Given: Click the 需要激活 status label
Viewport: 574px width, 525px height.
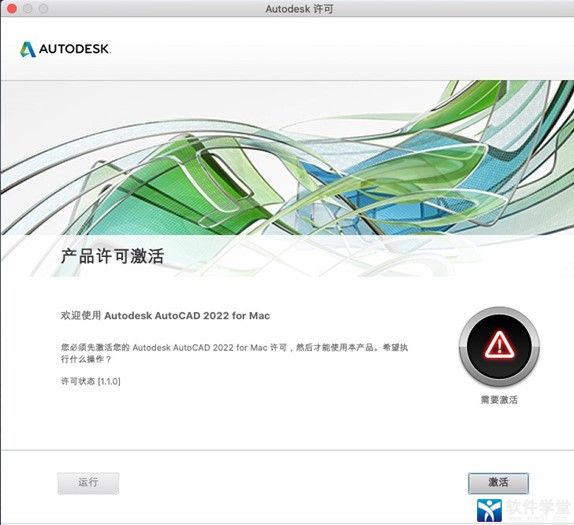Looking at the screenshot, I should click(499, 400).
